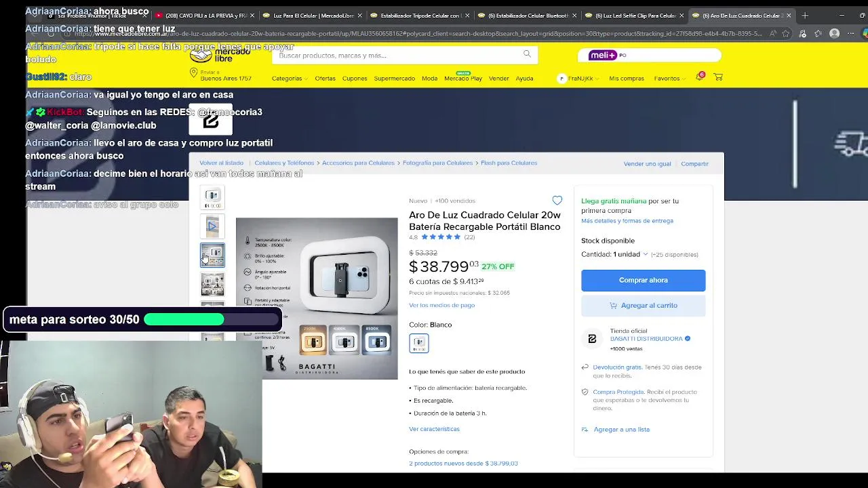Open a new browser tab with plus
Screen dimensions: 868x488
[x=805, y=15]
